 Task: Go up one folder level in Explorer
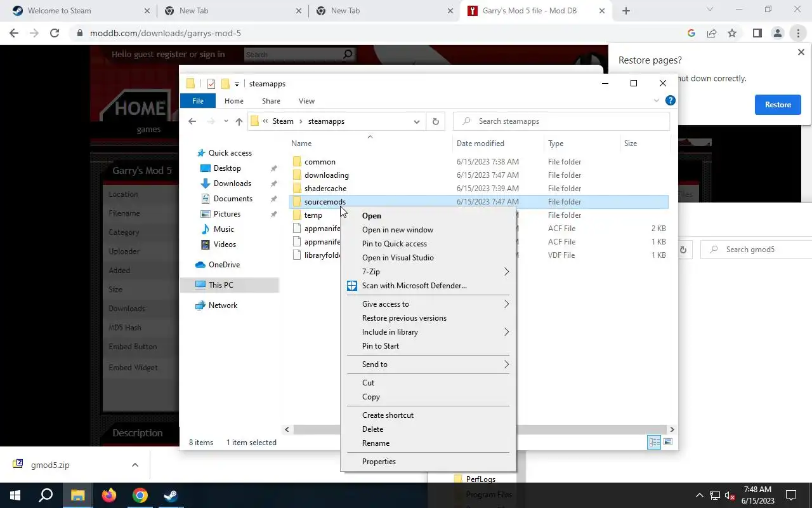239,121
